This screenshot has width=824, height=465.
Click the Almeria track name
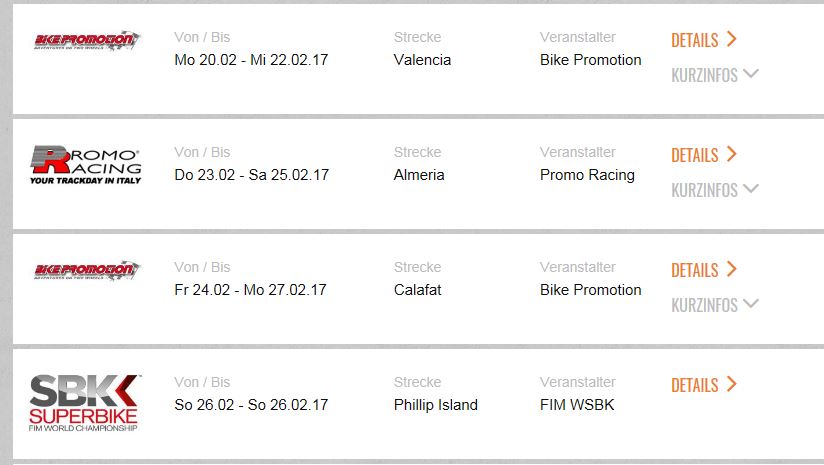[x=419, y=175]
